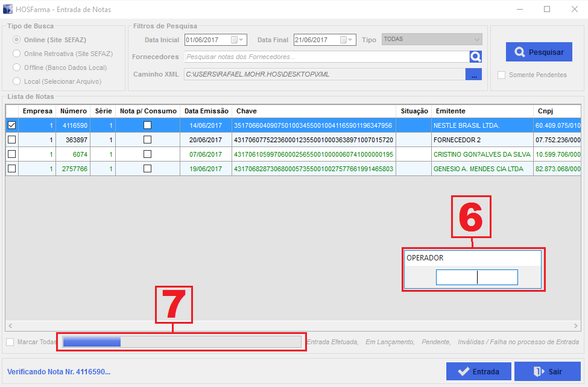Enable the Somente Pendentes checkbox
Viewport: 588px width, 387px height.
(x=502, y=75)
